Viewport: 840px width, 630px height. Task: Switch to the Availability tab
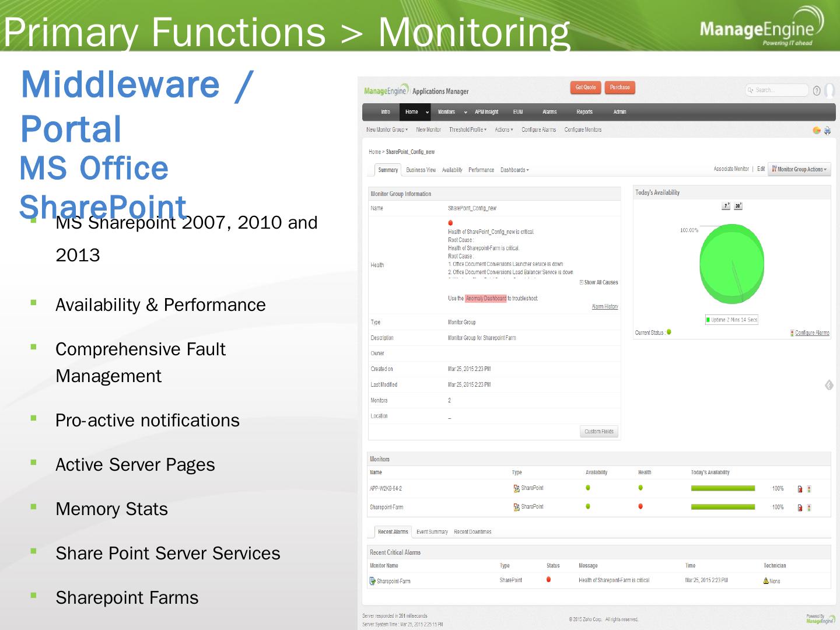tap(452, 170)
